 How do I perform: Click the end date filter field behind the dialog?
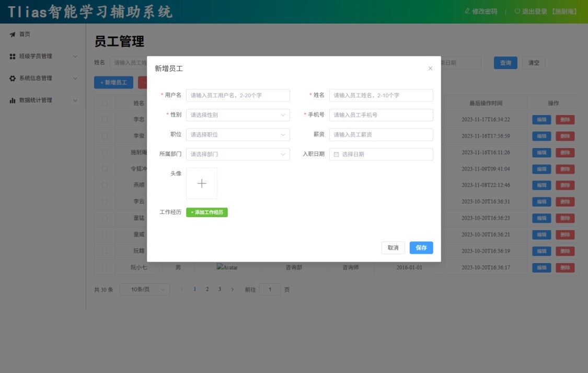coord(461,63)
